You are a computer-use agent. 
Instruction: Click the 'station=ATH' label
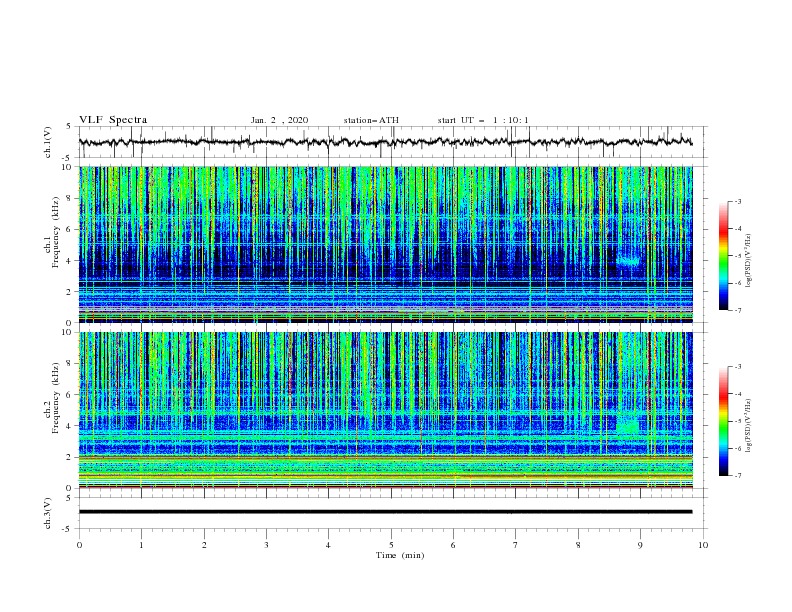(x=371, y=120)
